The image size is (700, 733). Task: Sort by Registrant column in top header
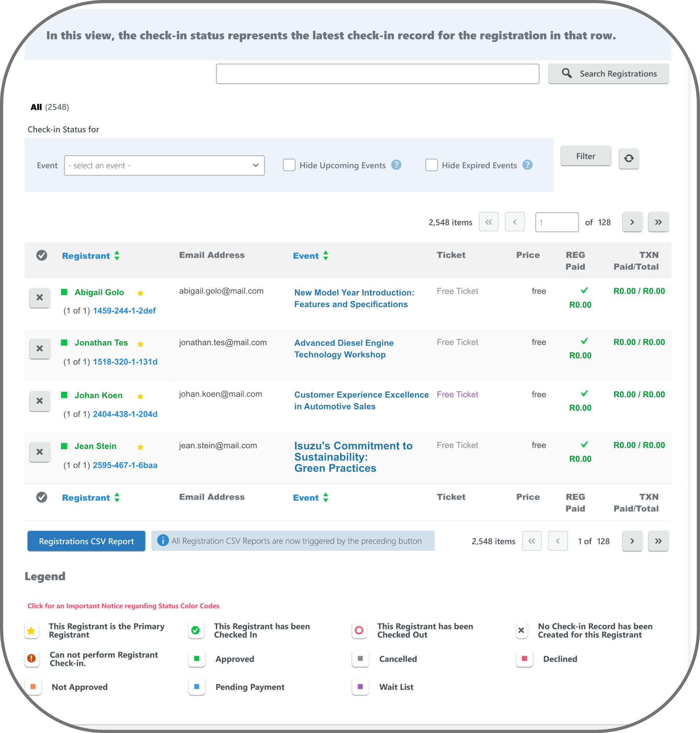click(86, 256)
